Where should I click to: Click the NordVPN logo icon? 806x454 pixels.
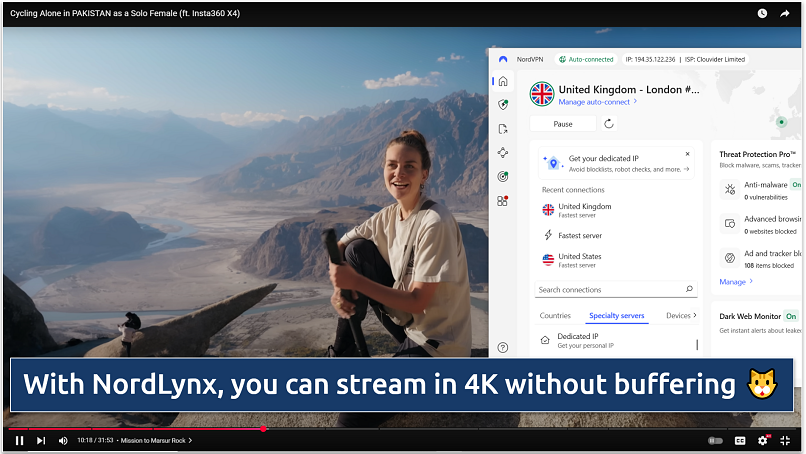pyautogui.click(x=503, y=60)
